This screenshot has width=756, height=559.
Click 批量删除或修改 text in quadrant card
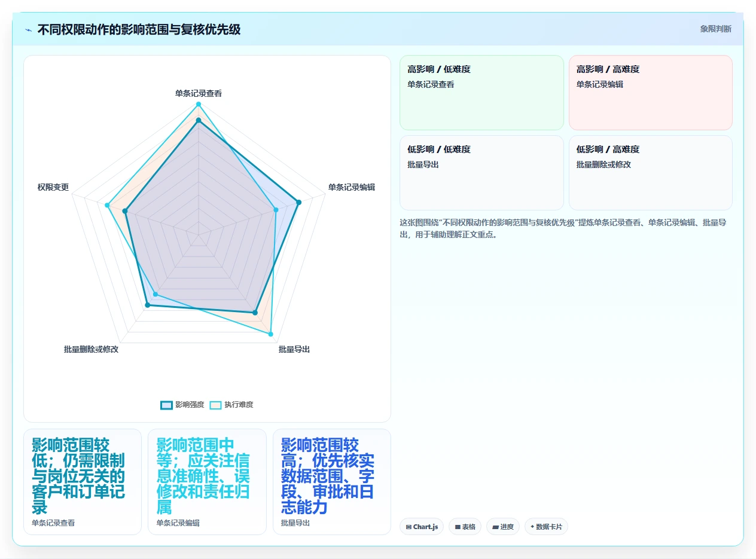603,164
